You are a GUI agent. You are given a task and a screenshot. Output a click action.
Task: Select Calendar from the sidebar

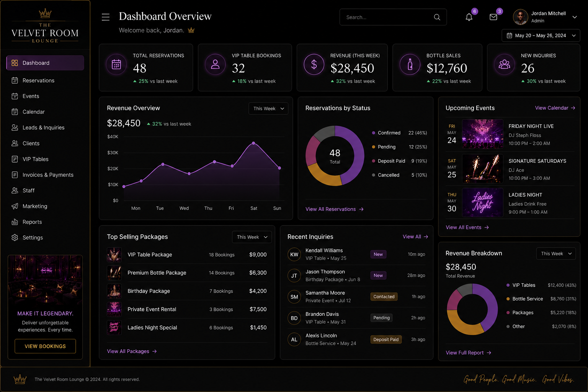click(x=45, y=112)
